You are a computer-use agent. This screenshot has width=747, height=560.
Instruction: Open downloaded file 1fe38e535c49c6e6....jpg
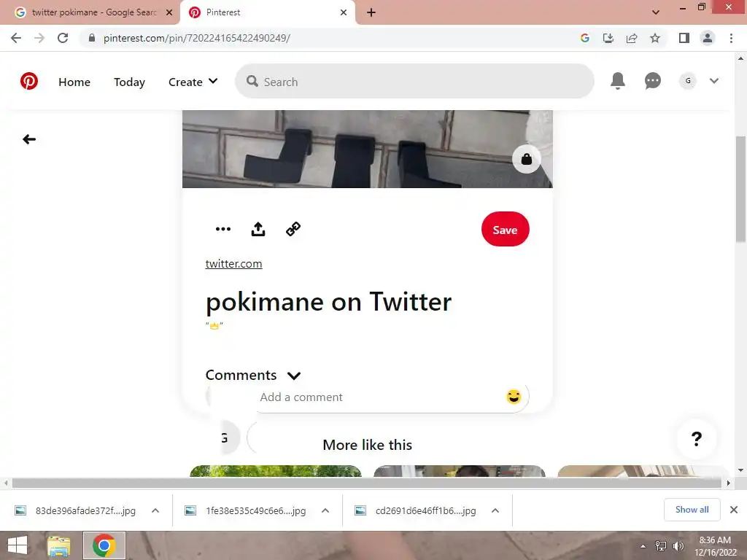pyautogui.click(x=245, y=511)
